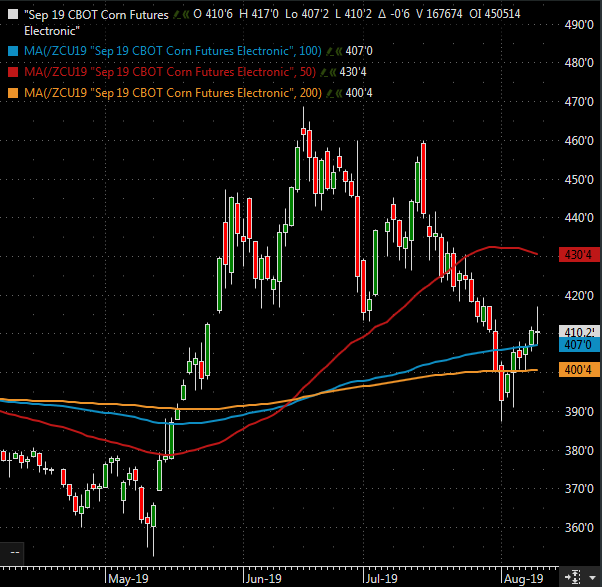Click the open value O 410'6 in header

(213, 14)
